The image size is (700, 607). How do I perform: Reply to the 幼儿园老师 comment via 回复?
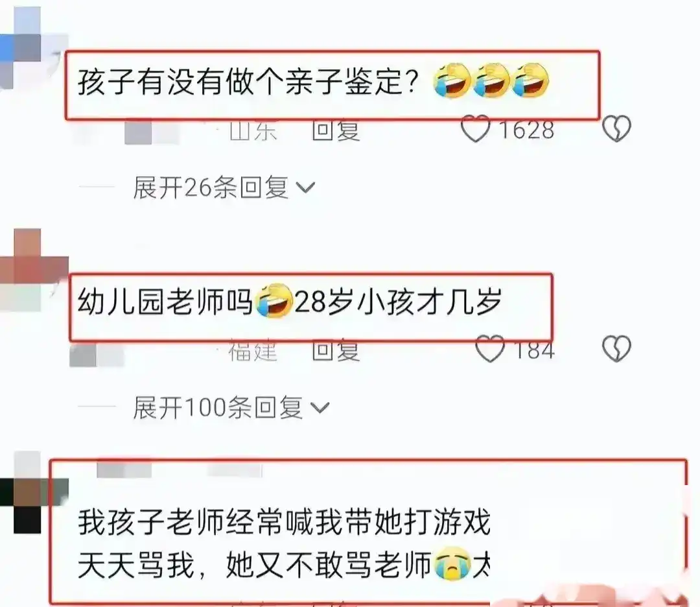336,351
